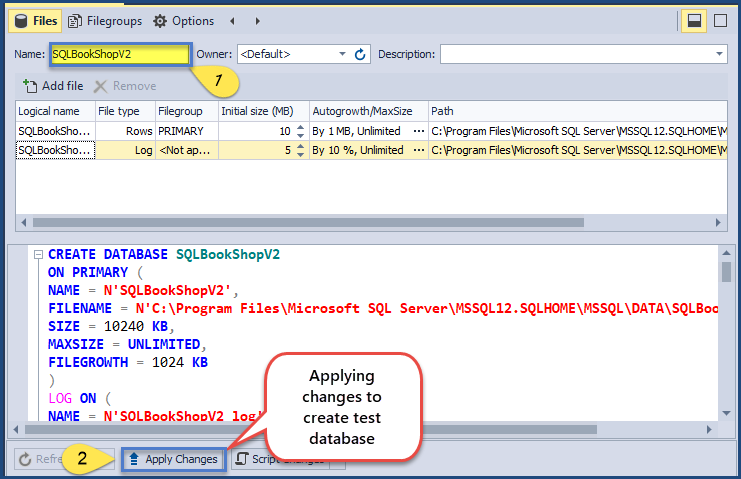This screenshot has width=741, height=479.
Task: Click the Remove file button
Action: click(x=125, y=86)
